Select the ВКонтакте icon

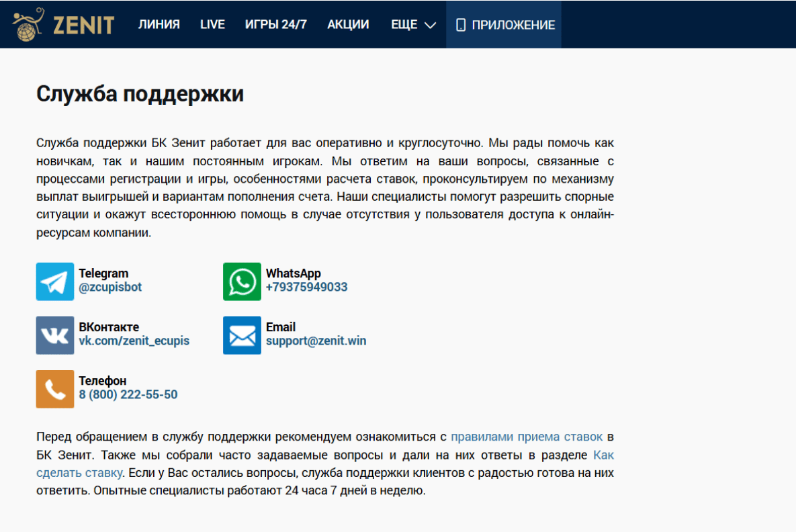pyautogui.click(x=54, y=335)
